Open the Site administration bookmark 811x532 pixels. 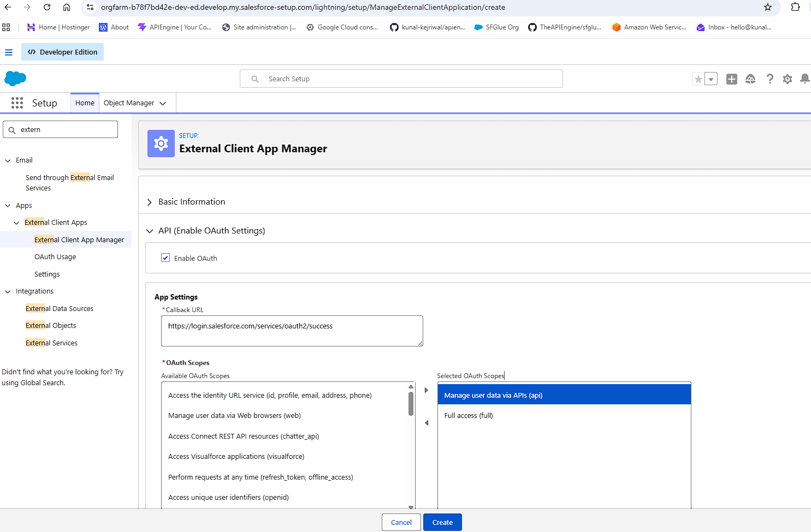coord(259,27)
